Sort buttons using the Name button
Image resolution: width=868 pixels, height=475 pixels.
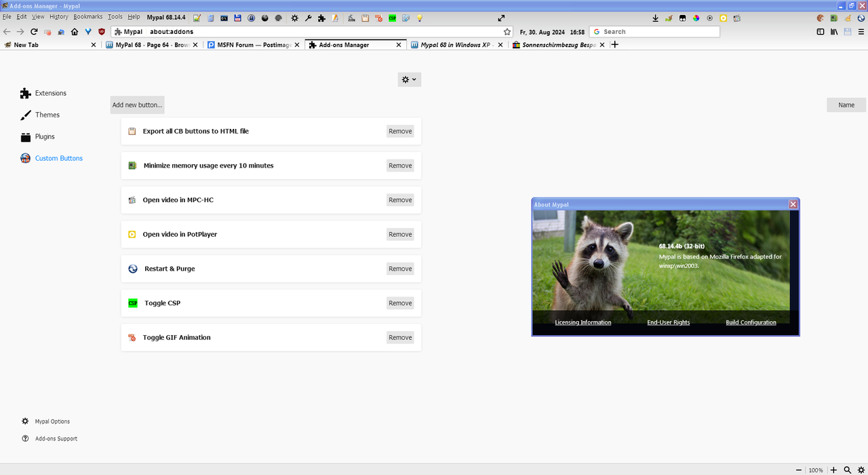(846, 105)
